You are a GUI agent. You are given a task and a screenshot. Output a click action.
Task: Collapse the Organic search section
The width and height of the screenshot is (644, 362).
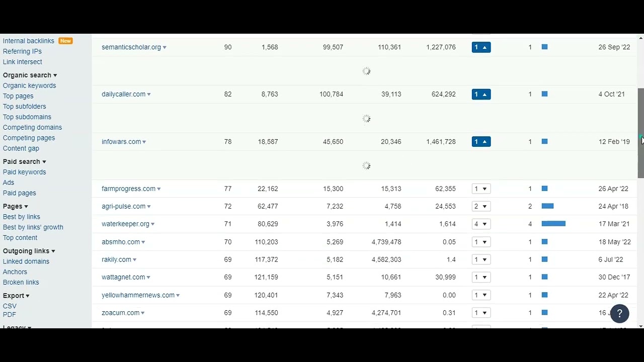(x=30, y=75)
